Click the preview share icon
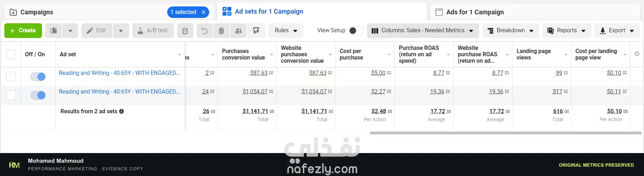The image size is (644, 176). (x=256, y=31)
